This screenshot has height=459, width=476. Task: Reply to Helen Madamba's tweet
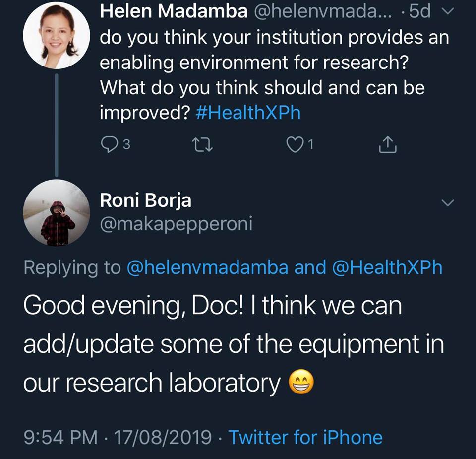coord(109,144)
